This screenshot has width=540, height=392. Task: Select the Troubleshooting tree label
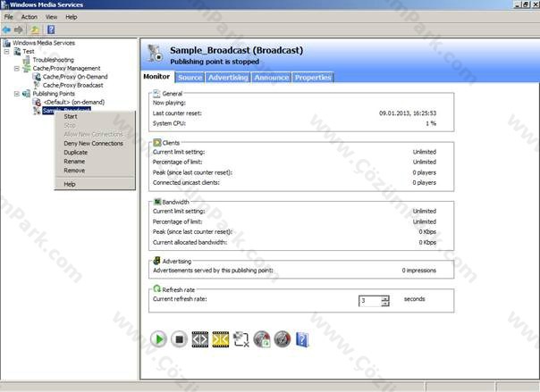54,60
